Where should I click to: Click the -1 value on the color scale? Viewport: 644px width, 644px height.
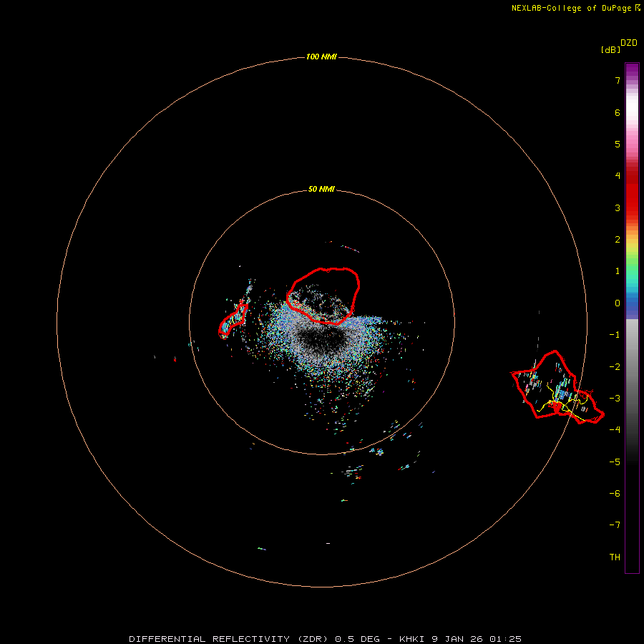click(x=615, y=335)
